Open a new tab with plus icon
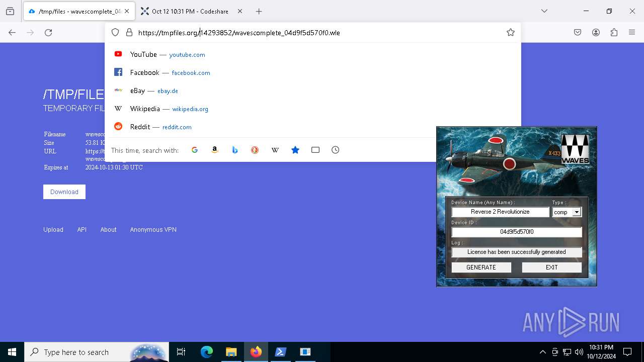Screen dimensions: 644x362 click(x=259, y=11)
